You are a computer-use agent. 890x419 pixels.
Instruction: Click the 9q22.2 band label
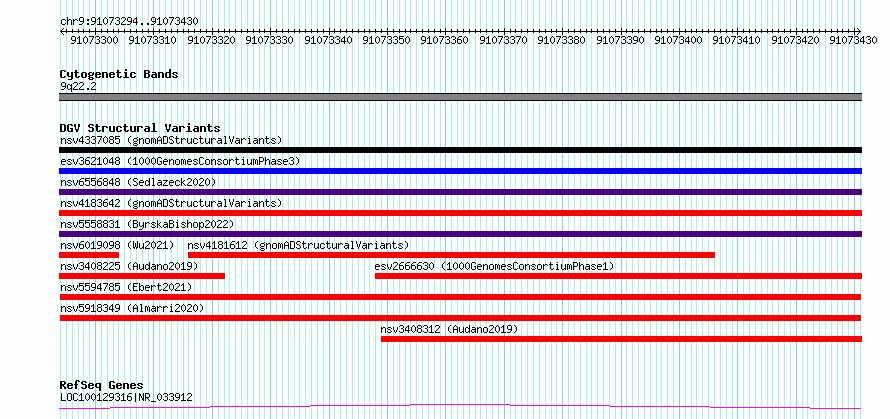pyautogui.click(x=78, y=86)
